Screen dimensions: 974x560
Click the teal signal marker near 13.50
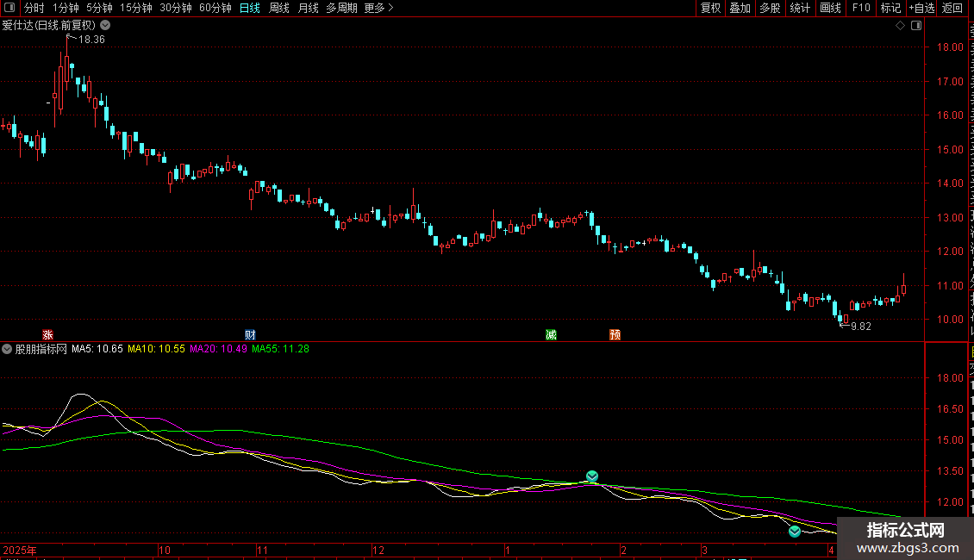point(592,476)
